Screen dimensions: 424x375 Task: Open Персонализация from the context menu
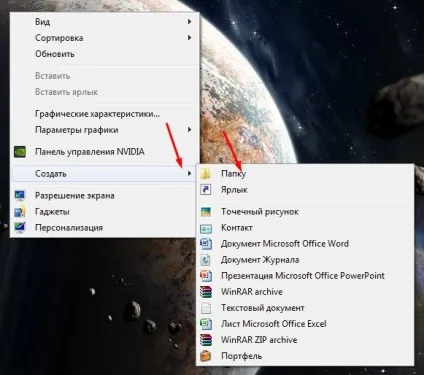point(104,228)
